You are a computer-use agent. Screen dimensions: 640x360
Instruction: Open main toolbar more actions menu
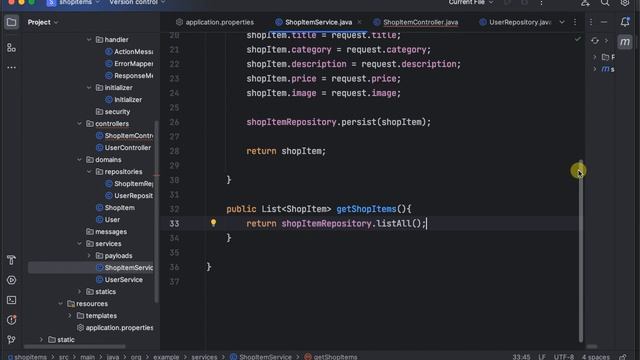tap(541, 2)
